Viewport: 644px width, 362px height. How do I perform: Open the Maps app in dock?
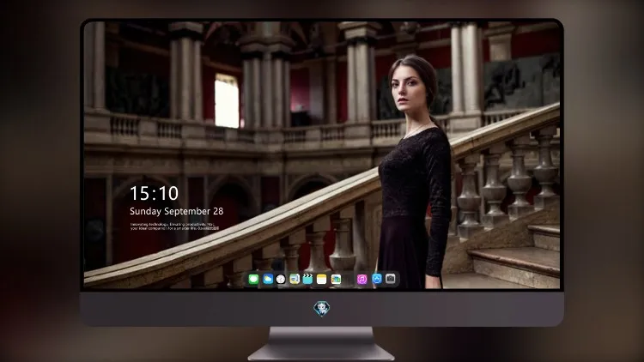point(295,279)
